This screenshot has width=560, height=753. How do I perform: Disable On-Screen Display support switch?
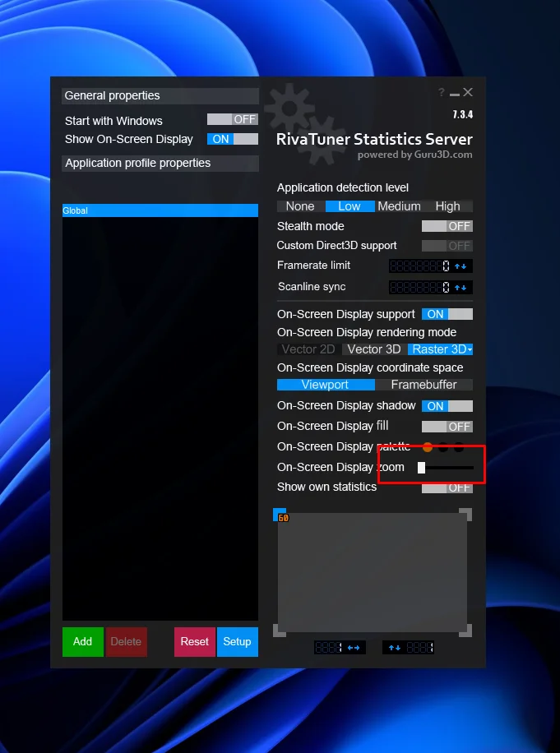[x=447, y=314]
